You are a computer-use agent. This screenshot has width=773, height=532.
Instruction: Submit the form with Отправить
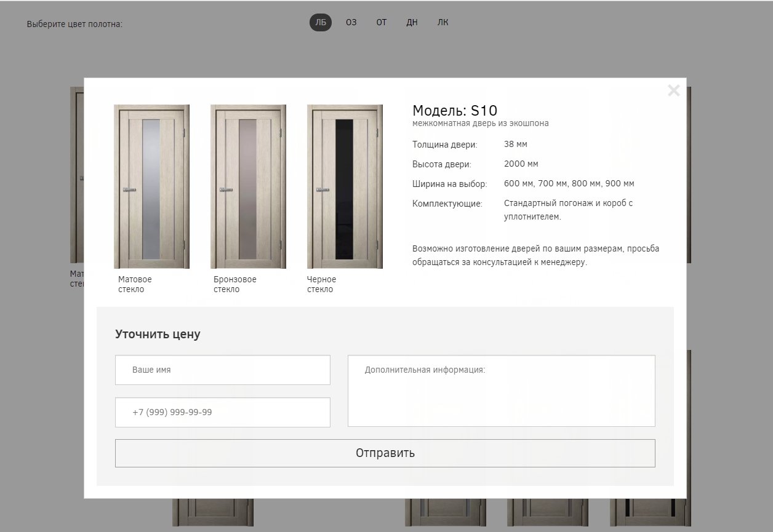point(385,453)
